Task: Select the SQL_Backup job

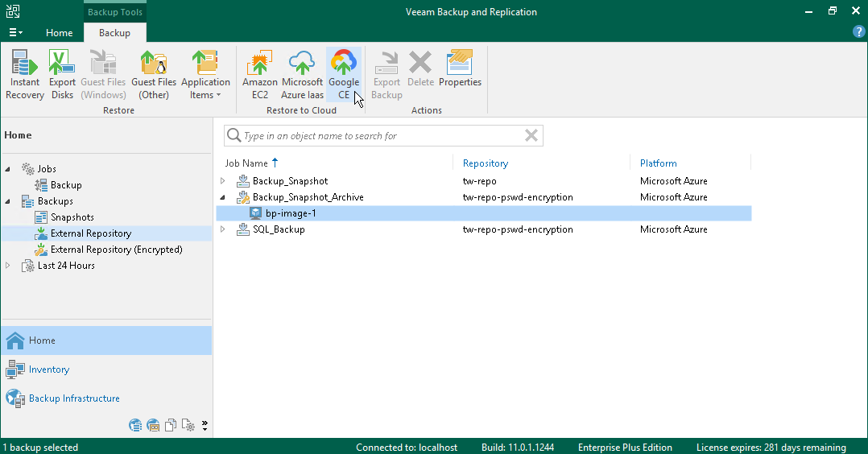Action: [279, 229]
